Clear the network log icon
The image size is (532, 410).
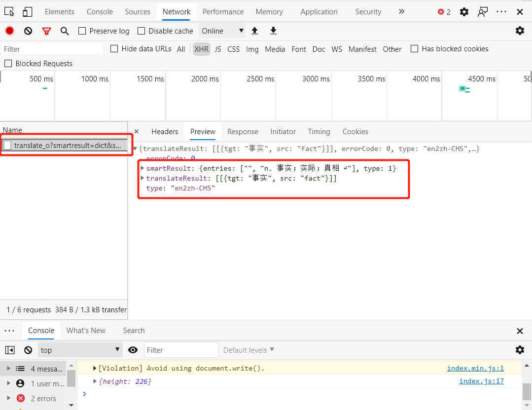pyautogui.click(x=28, y=31)
